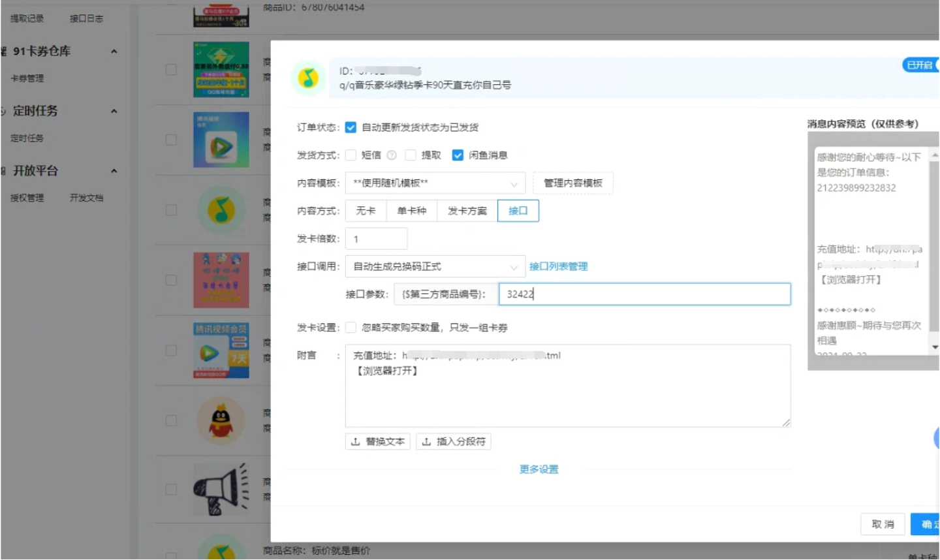Click the 腾讯视频会员 7天 thumbnail

(221, 350)
